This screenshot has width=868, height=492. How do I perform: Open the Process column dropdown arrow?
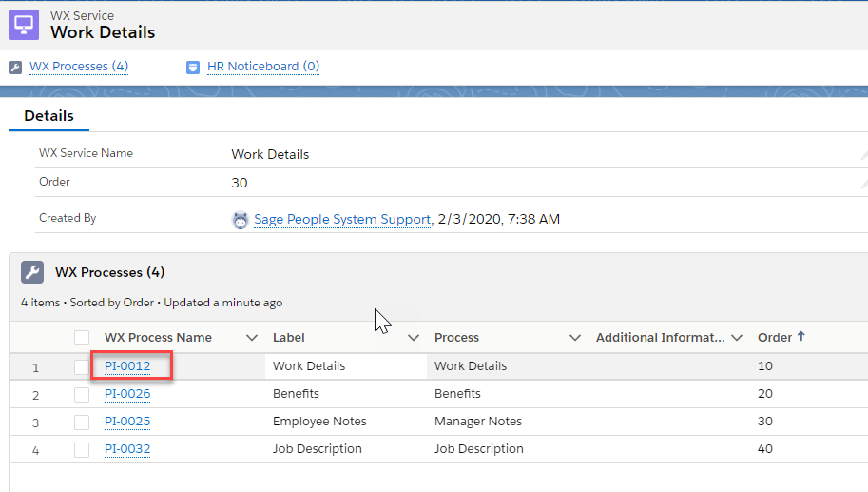coord(575,338)
